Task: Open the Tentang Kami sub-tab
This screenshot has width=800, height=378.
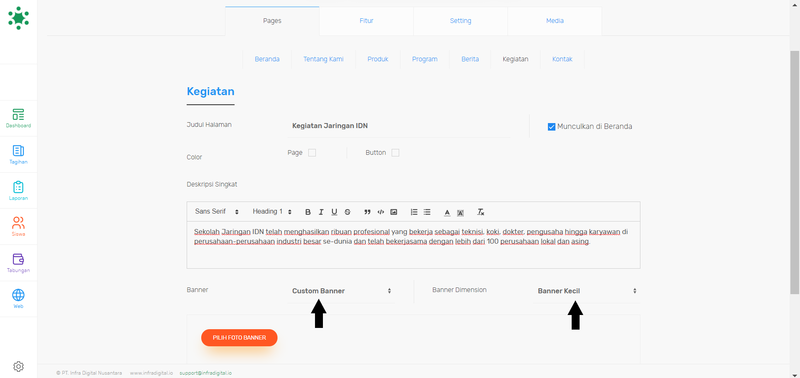Action: (x=323, y=59)
